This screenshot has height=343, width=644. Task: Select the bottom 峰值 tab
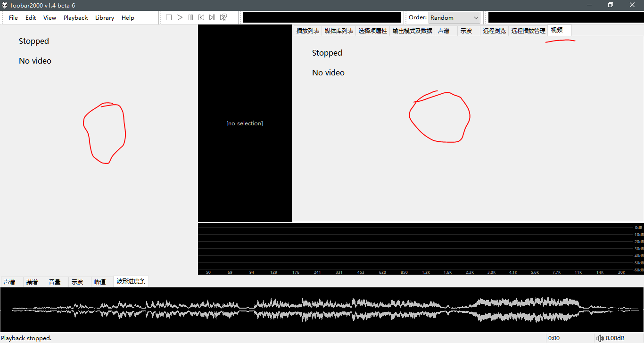(100, 282)
